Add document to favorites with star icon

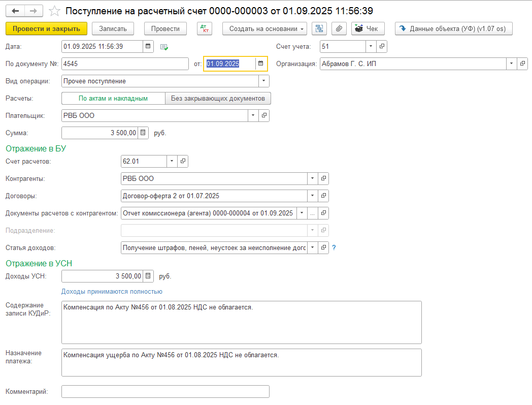[x=54, y=11]
